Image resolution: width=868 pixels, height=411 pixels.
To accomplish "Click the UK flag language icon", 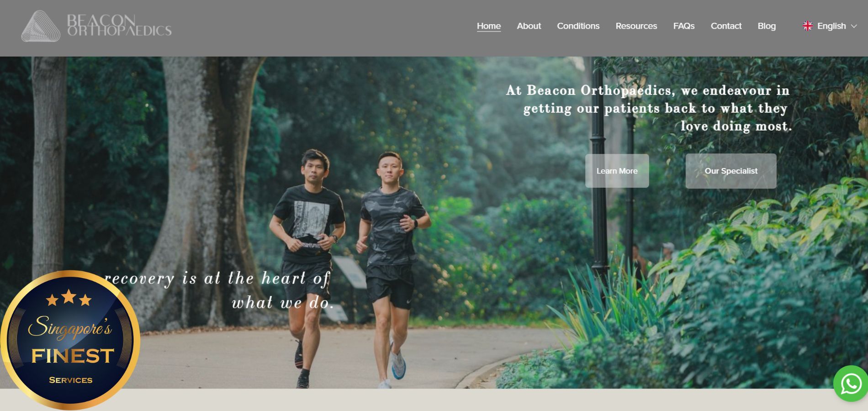I will (808, 26).
